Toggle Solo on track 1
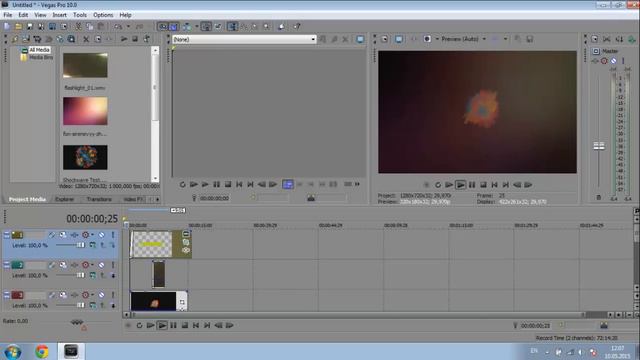The width and height of the screenshot is (640, 360). pos(113,235)
